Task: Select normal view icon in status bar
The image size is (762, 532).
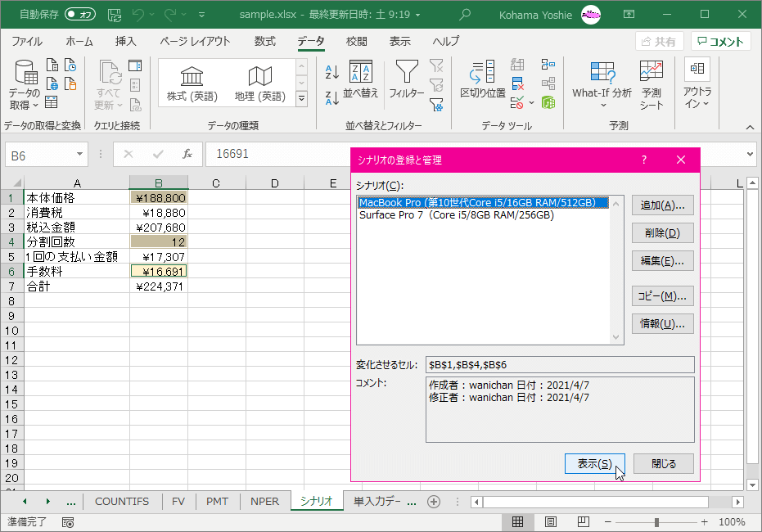Action: [517, 522]
